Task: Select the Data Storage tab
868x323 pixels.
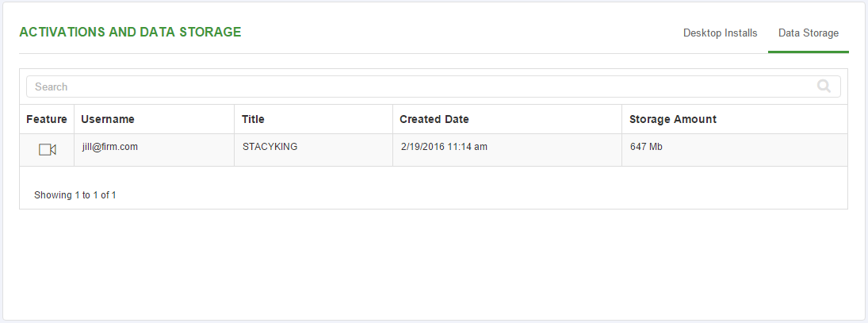Action: [809, 33]
